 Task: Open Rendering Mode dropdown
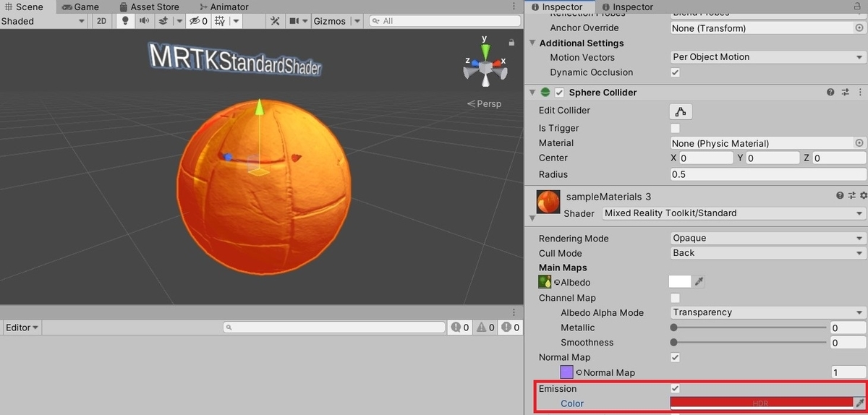click(768, 238)
